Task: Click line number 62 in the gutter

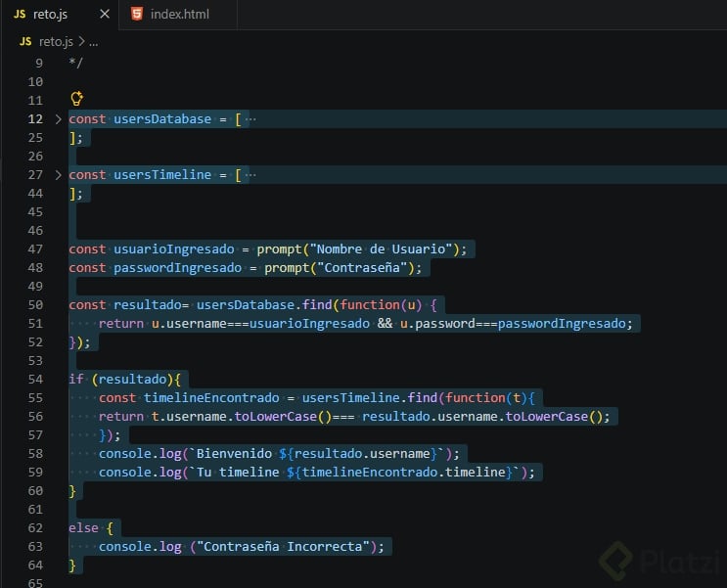Action: [x=35, y=527]
